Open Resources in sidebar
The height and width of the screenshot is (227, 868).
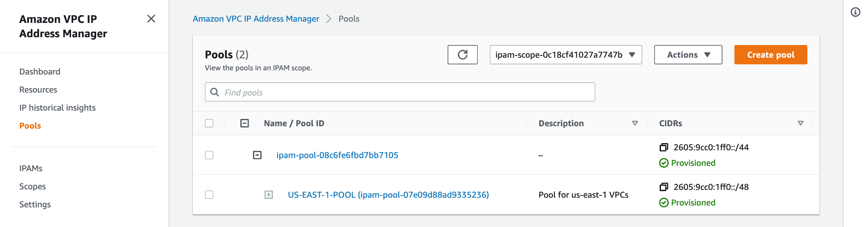pyautogui.click(x=38, y=90)
